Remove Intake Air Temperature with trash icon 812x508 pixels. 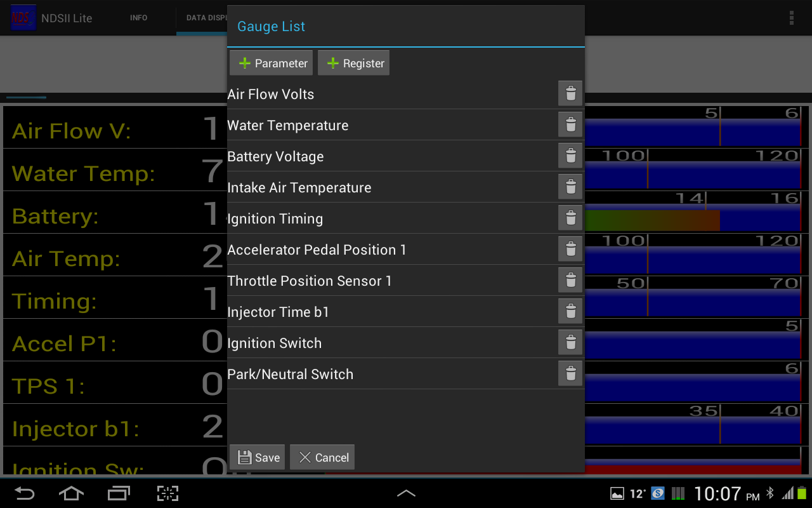click(x=570, y=187)
